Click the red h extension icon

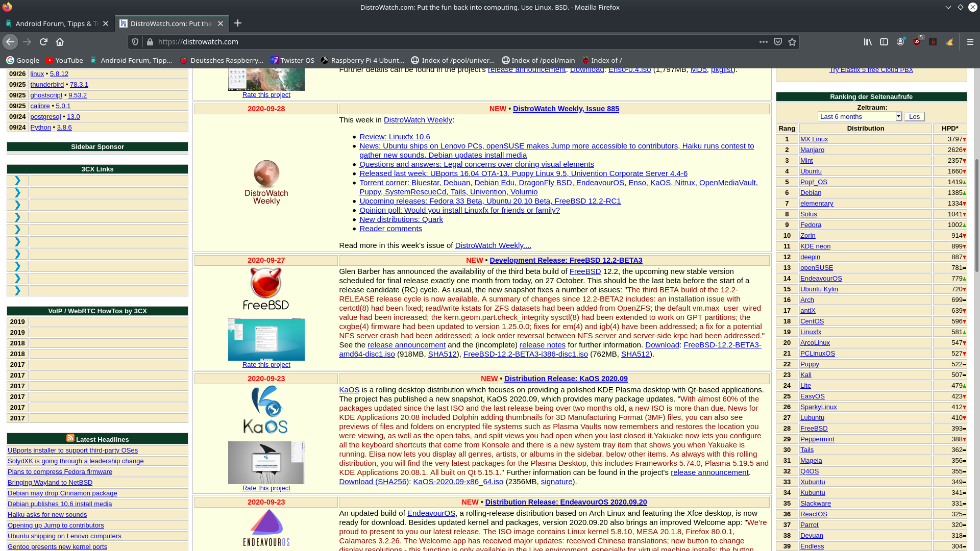tap(933, 42)
